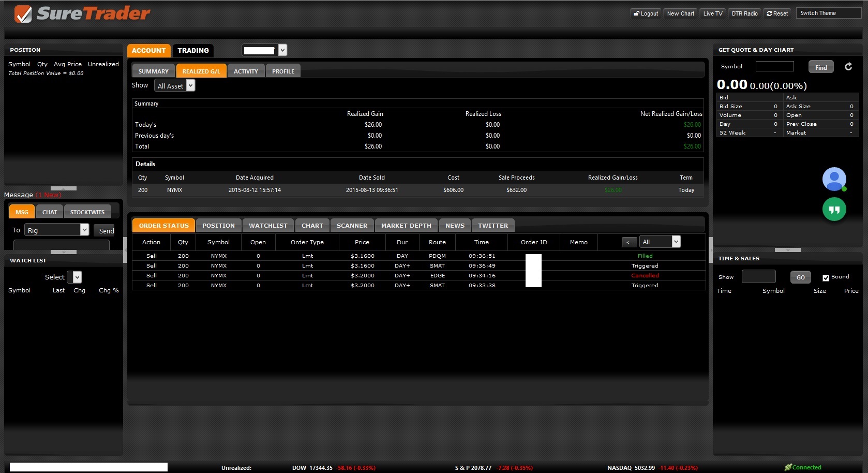Select the REALIZED G/L sub-tab
The image size is (868, 473).
[201, 71]
